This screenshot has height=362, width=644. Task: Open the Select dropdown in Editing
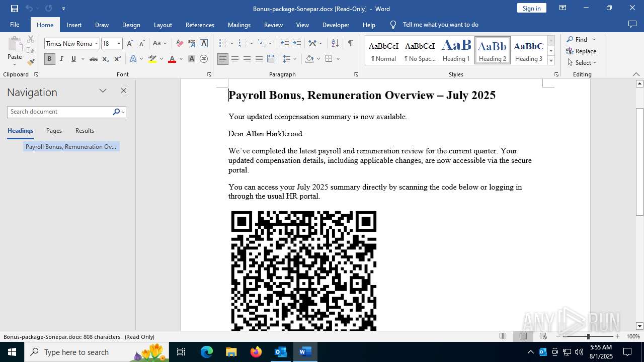coord(581,63)
